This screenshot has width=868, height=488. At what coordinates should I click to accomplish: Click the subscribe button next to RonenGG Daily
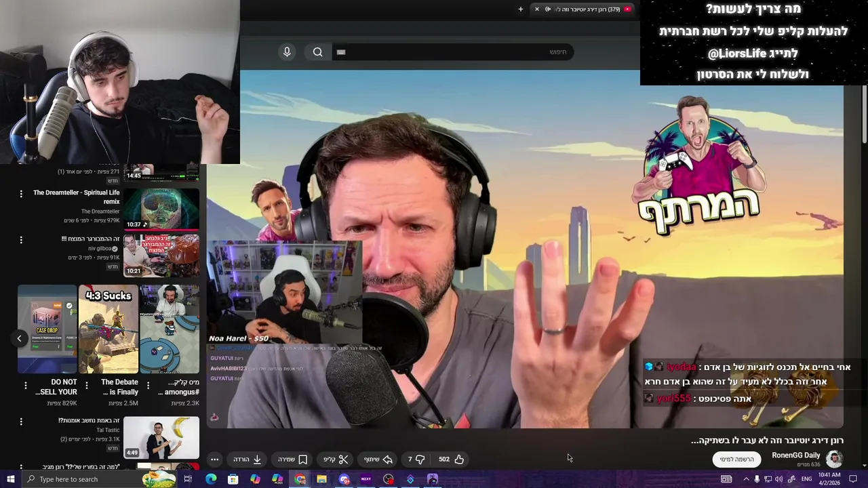[736, 459]
